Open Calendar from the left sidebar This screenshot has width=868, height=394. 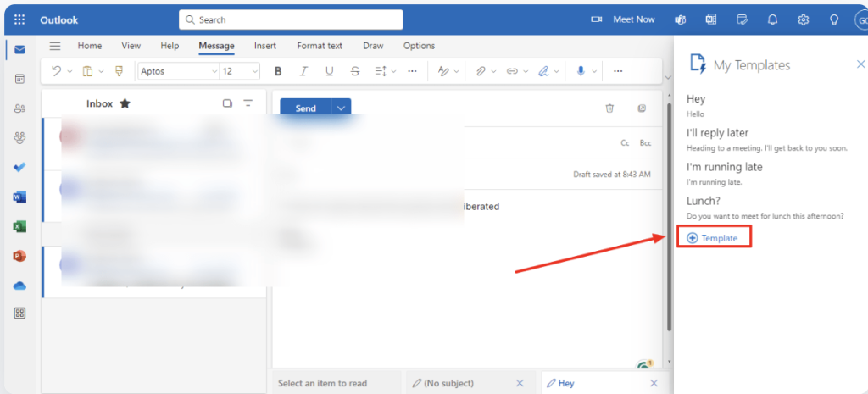pos(19,79)
